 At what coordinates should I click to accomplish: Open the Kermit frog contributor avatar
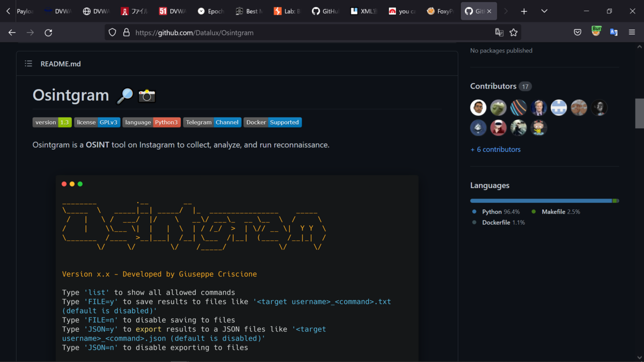click(x=498, y=108)
